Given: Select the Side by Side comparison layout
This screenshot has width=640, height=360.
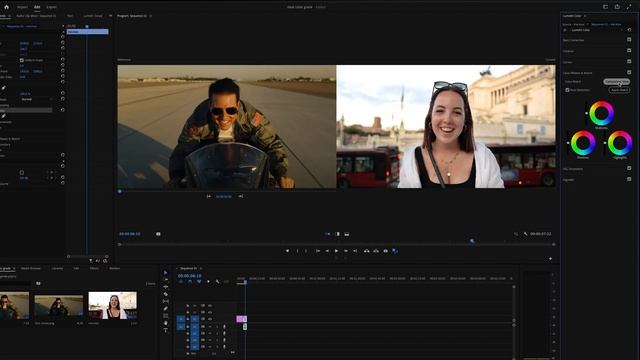Looking at the screenshot, I should coord(328,234).
